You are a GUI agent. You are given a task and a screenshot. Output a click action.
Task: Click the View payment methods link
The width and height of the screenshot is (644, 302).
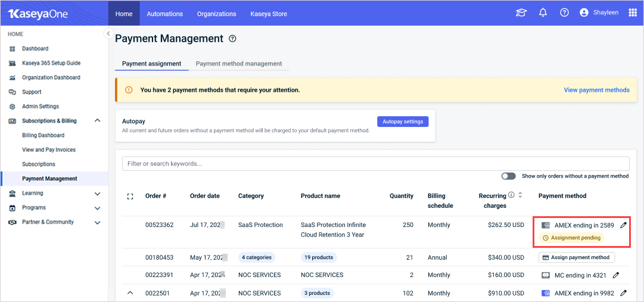tap(596, 89)
